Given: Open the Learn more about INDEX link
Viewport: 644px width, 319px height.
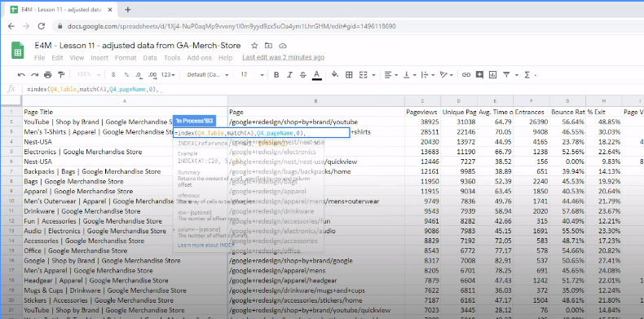Looking at the screenshot, I should click(x=205, y=245).
